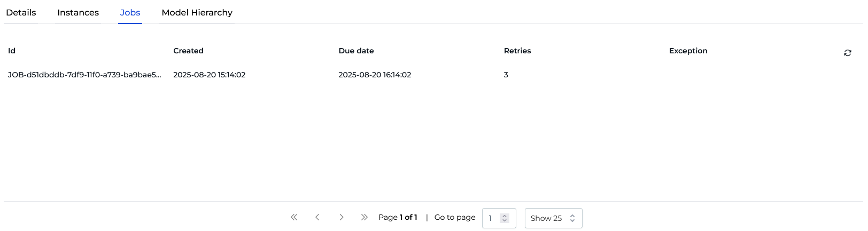Click the due date 2025-08-20 16:14:02 cell
The width and height of the screenshot is (868, 231).
(x=375, y=75)
